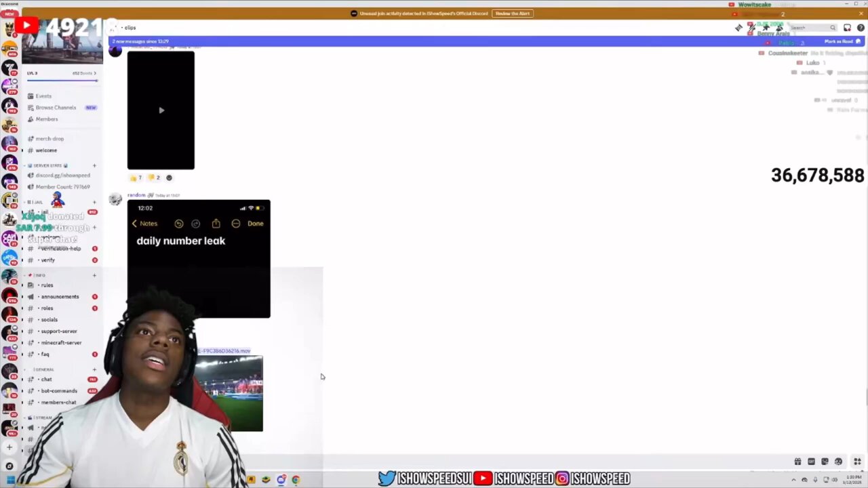Play the black video clip thumbnail
This screenshot has height=488, width=868.
[x=161, y=110]
